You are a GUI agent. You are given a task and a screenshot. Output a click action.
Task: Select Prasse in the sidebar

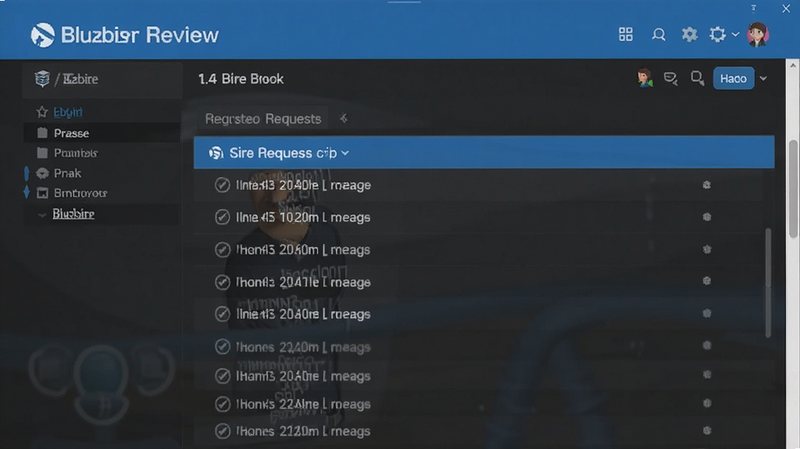(102, 133)
